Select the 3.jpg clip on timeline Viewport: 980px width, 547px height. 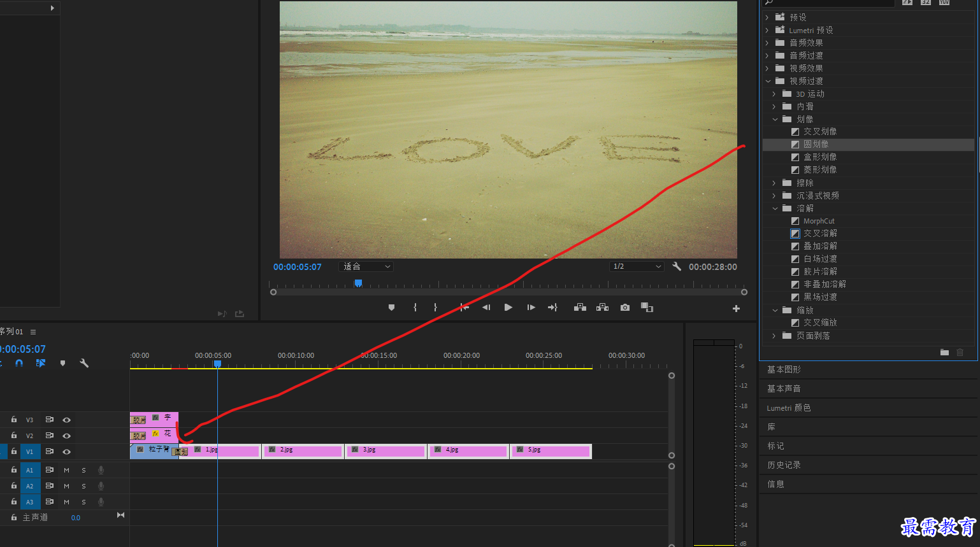(386, 451)
